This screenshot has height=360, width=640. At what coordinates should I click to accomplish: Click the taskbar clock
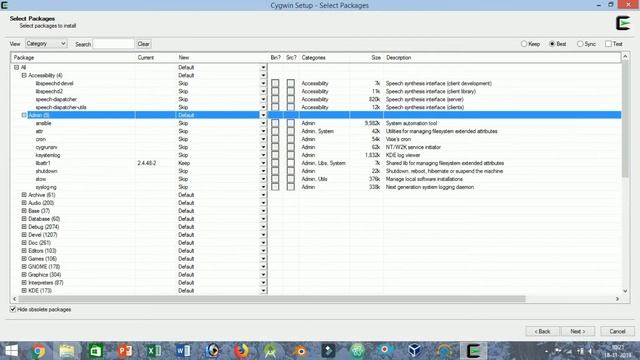(618, 351)
